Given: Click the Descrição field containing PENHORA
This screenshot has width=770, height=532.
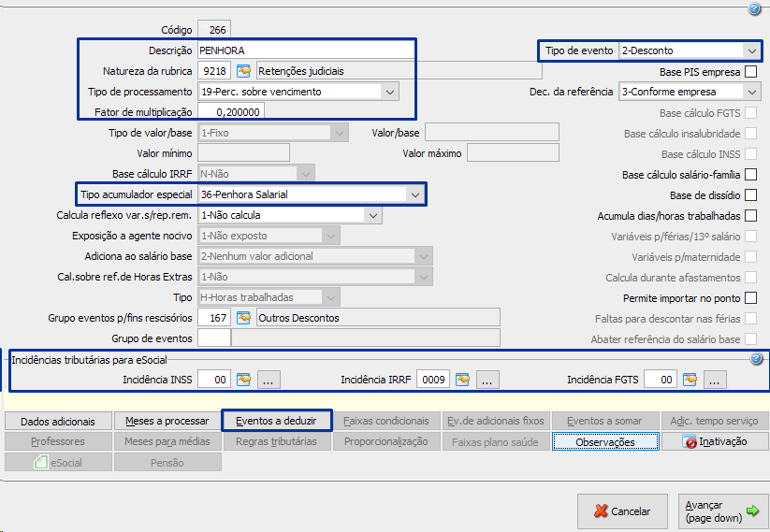Looking at the screenshot, I should point(306,50).
